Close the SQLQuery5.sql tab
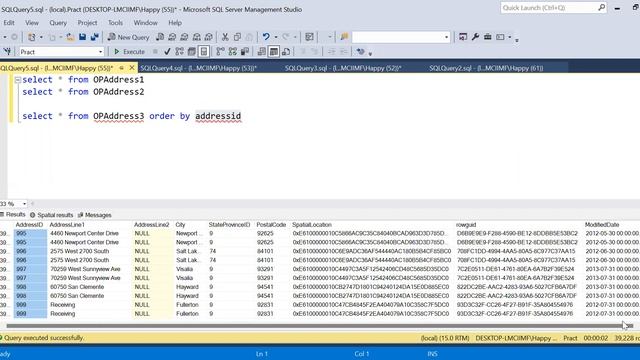The width and height of the screenshot is (640, 360). click(x=132, y=68)
